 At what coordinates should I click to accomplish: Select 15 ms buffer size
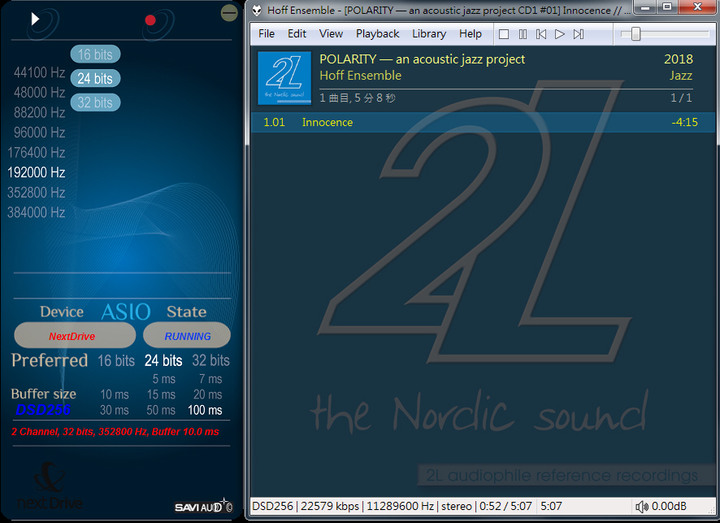click(161, 395)
